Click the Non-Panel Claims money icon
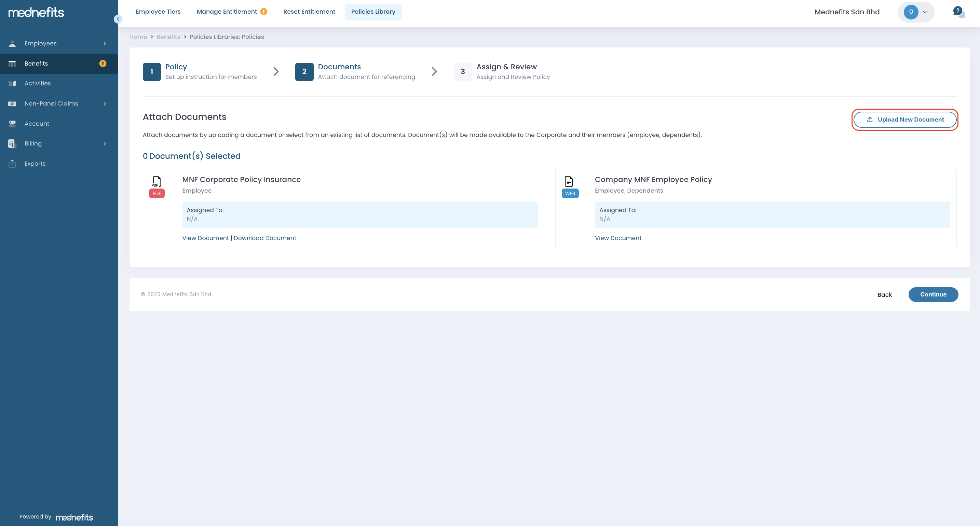 (12, 103)
